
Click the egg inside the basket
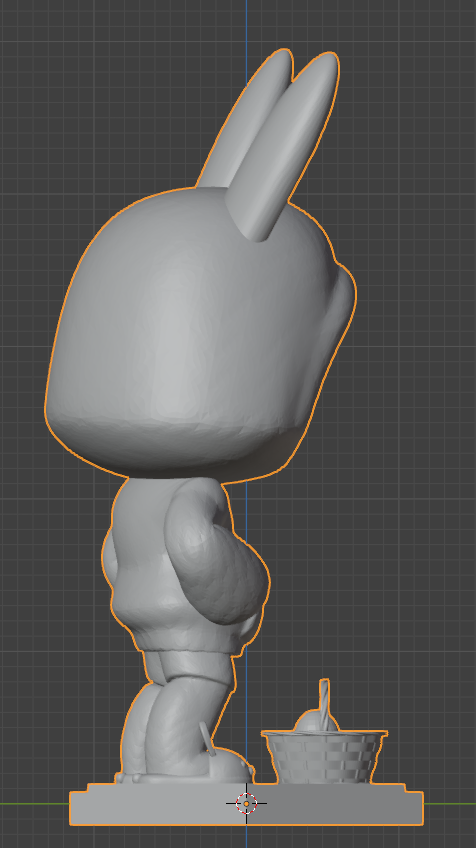point(310,721)
